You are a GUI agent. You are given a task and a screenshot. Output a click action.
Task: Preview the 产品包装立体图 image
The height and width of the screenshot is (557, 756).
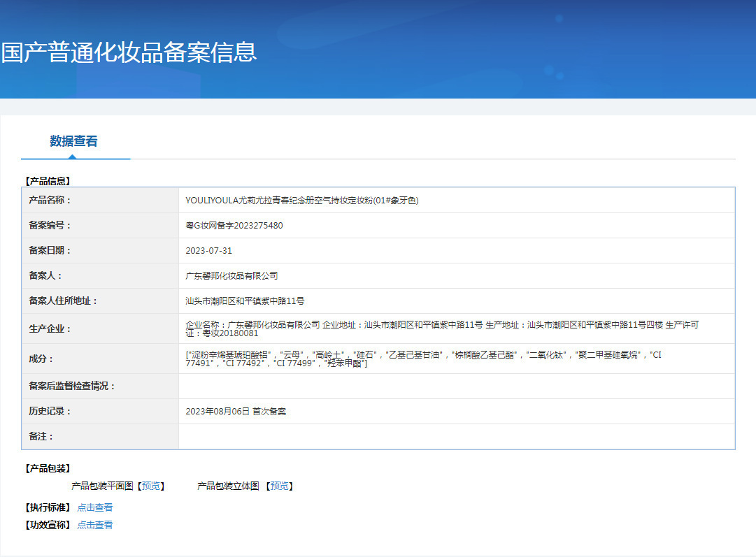279,486
